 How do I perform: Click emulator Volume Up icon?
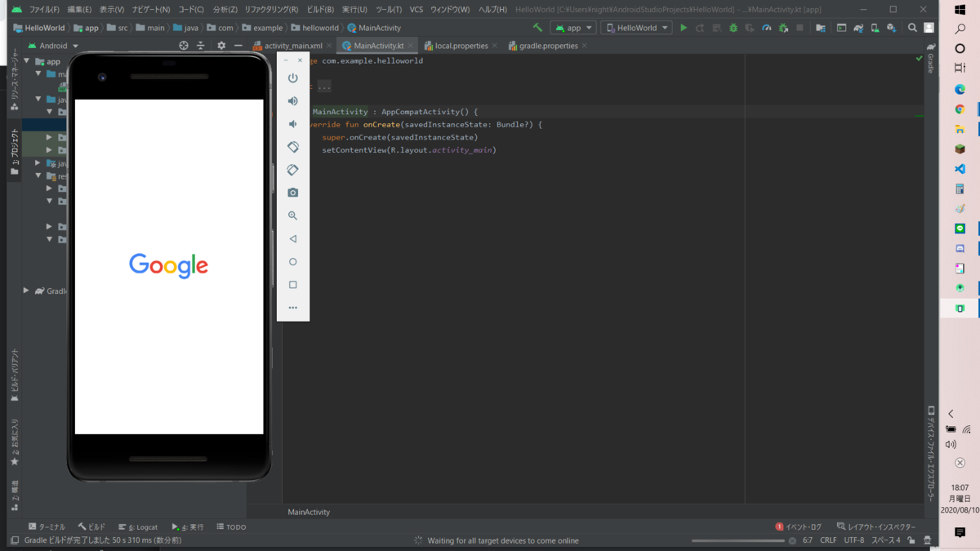[292, 101]
